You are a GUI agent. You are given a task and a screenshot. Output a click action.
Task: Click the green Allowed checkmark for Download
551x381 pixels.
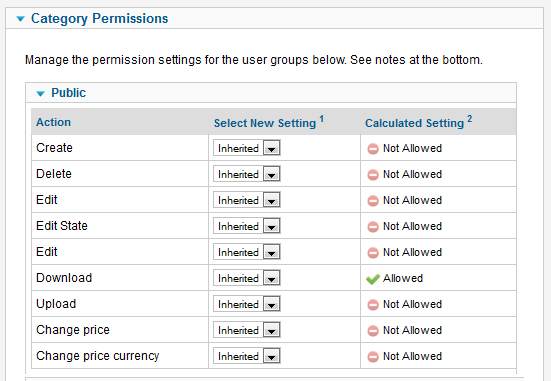(x=373, y=279)
